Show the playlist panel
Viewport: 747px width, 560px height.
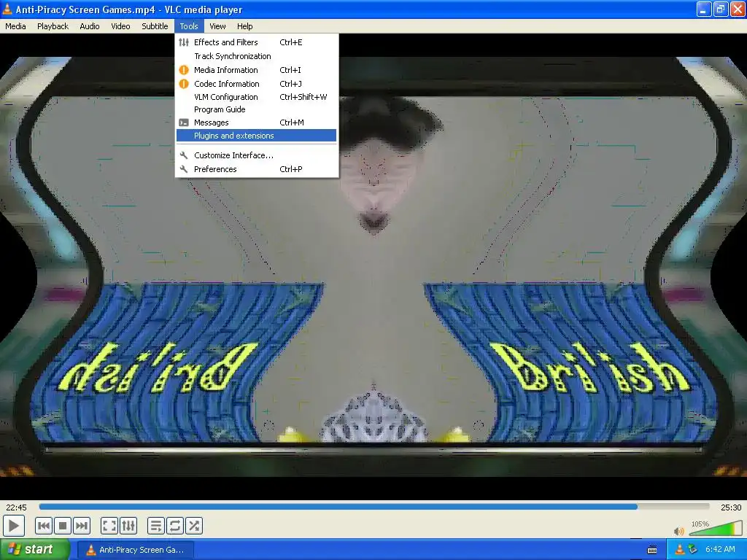pyautogui.click(x=156, y=526)
